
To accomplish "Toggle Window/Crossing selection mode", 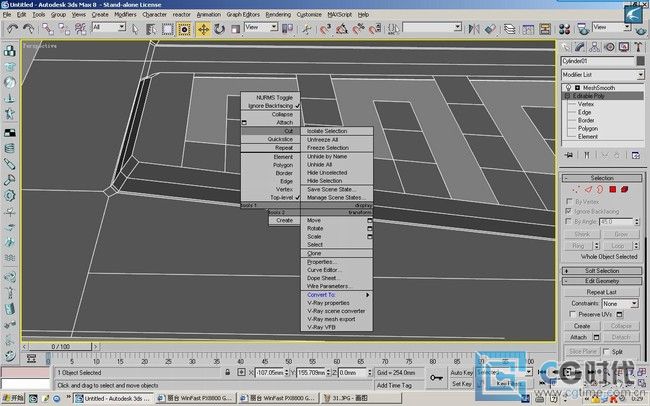I will [184, 29].
